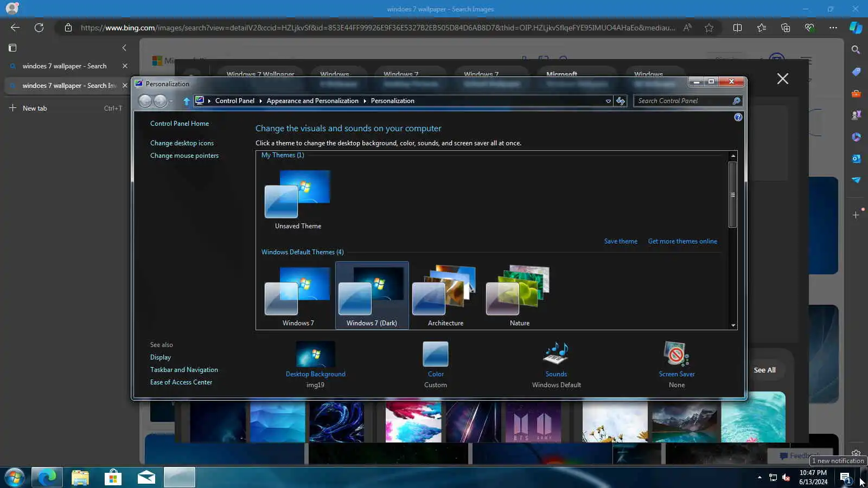Click the Save theme link
The image size is (868, 488).
pyautogui.click(x=621, y=241)
